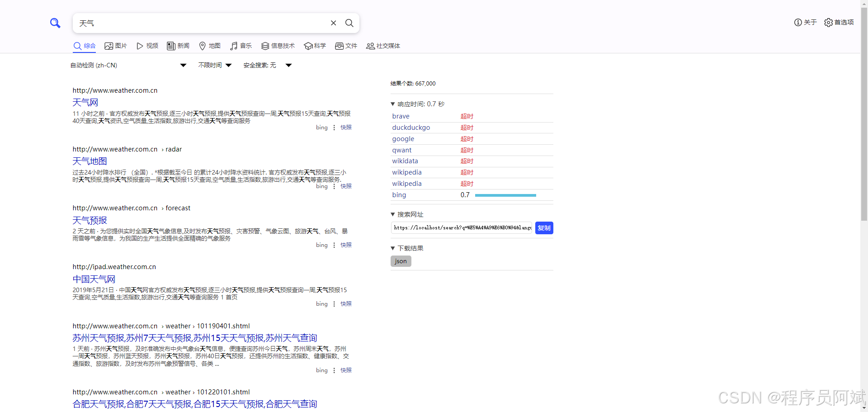Open the three-dot menu for 天气预报 result

pos(334,245)
